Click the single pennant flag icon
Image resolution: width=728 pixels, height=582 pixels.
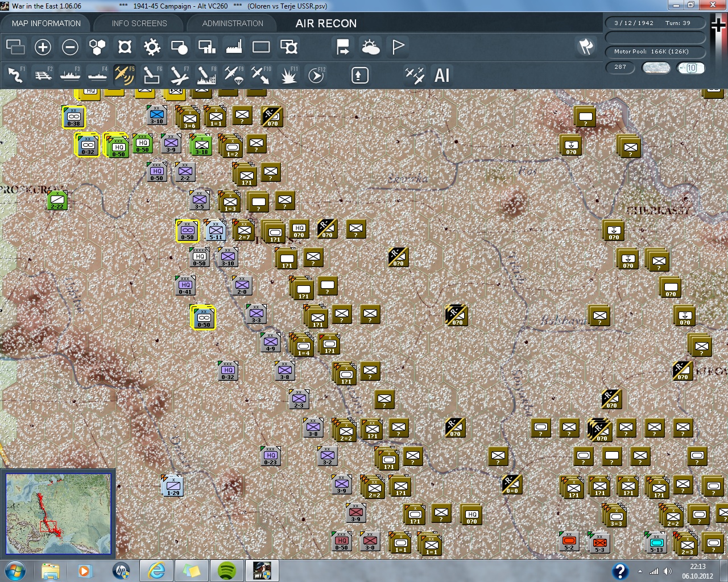tap(398, 47)
